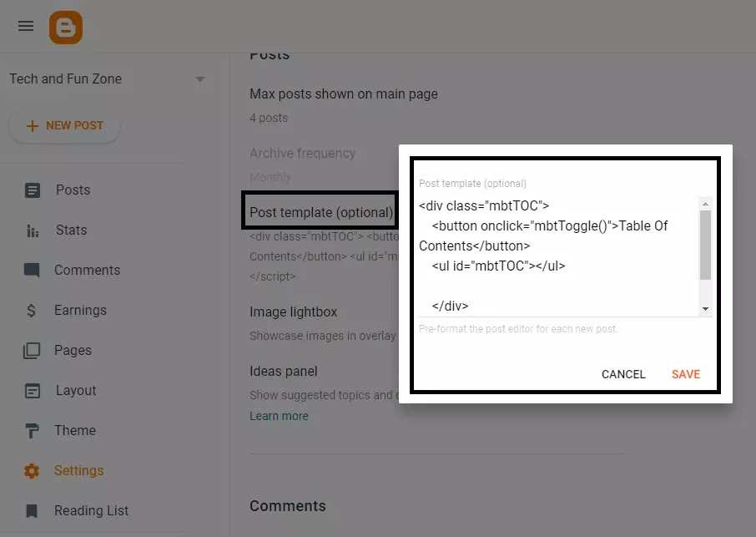Open the Image lightbox setting
Screen dimensions: 756x537
click(x=293, y=312)
